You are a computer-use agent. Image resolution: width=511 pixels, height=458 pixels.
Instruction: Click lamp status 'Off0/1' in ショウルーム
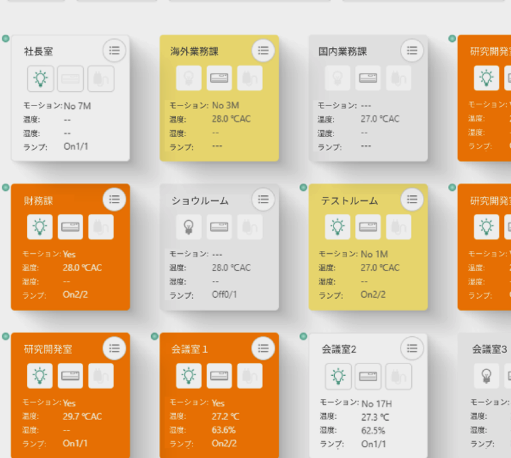pyautogui.click(x=224, y=295)
